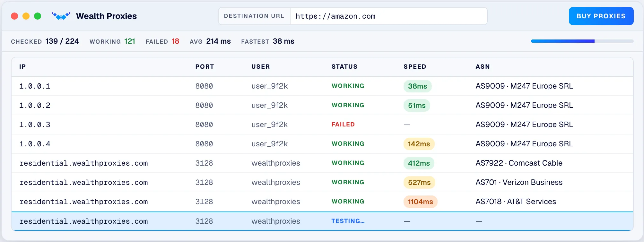Click the AS7018 · AT&T Services cell
644x242 pixels.
[516, 202]
